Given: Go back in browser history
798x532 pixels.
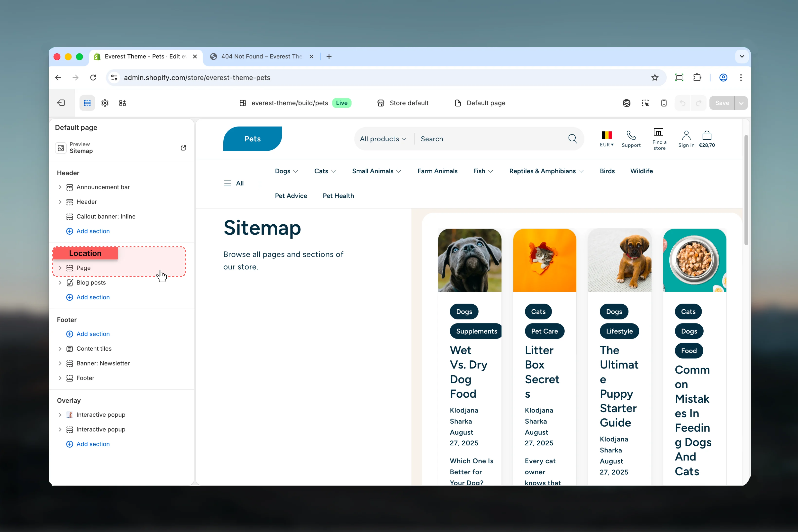Looking at the screenshot, I should coord(58,77).
